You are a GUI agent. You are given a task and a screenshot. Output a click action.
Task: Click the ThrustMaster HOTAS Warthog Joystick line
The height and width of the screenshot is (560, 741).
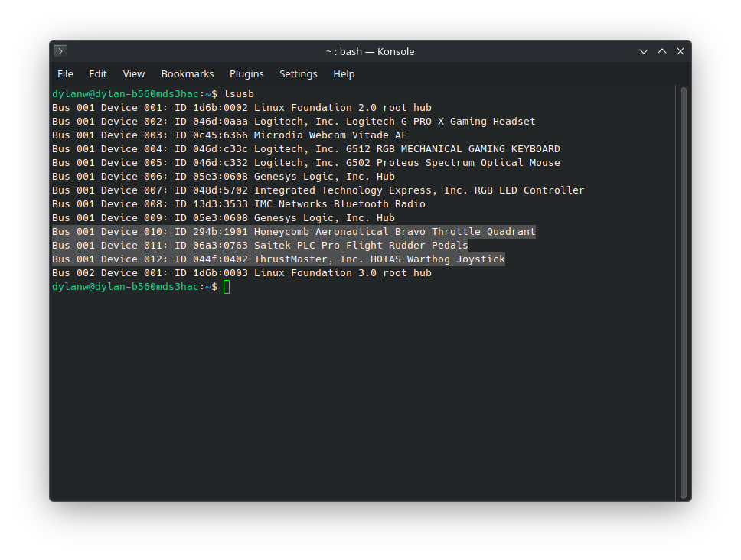click(279, 259)
